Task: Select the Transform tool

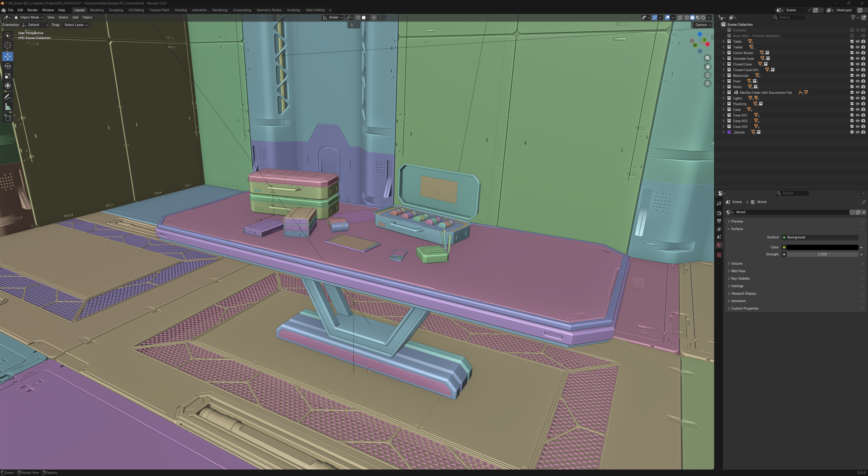Action: tap(8, 86)
